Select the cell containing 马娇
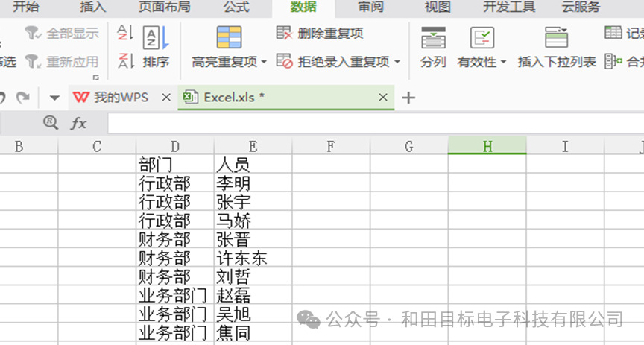 coord(253,220)
